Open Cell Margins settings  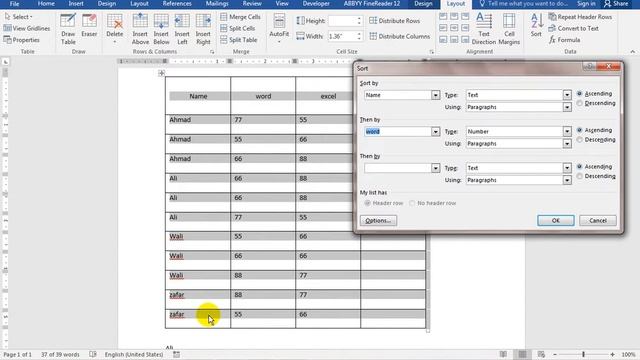pos(509,29)
